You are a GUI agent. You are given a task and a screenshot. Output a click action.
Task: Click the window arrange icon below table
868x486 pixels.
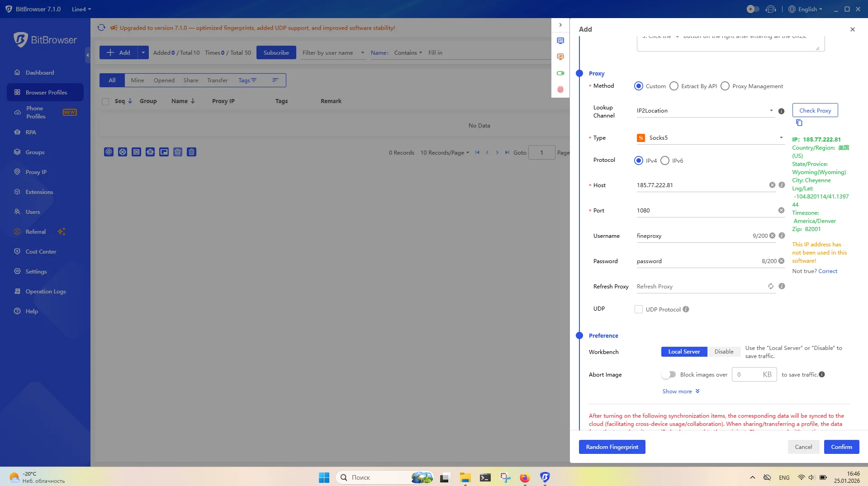tap(164, 152)
